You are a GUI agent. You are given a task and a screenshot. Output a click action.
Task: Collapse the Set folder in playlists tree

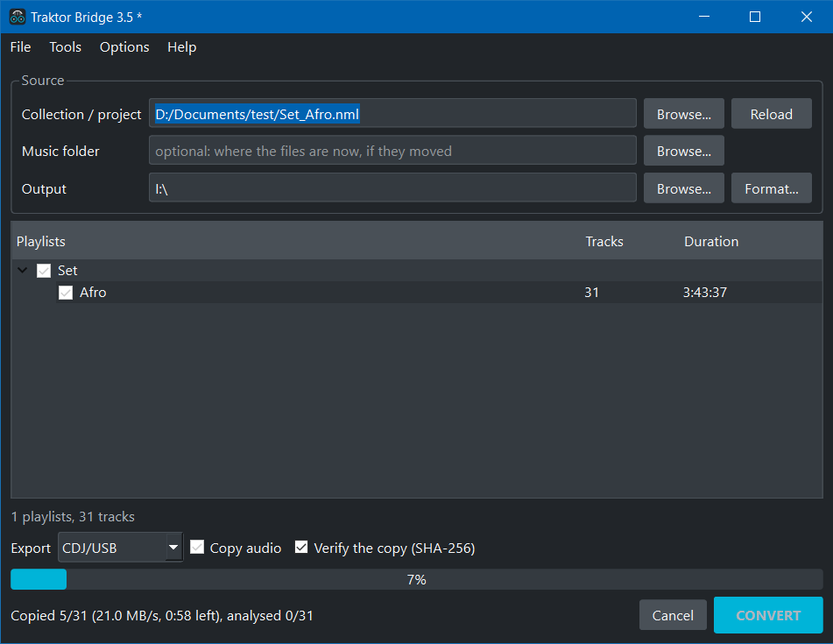pos(22,271)
